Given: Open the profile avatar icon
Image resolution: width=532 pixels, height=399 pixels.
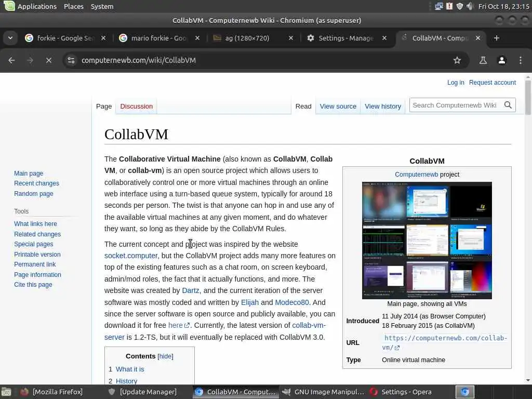Looking at the screenshot, I should click(502, 60).
